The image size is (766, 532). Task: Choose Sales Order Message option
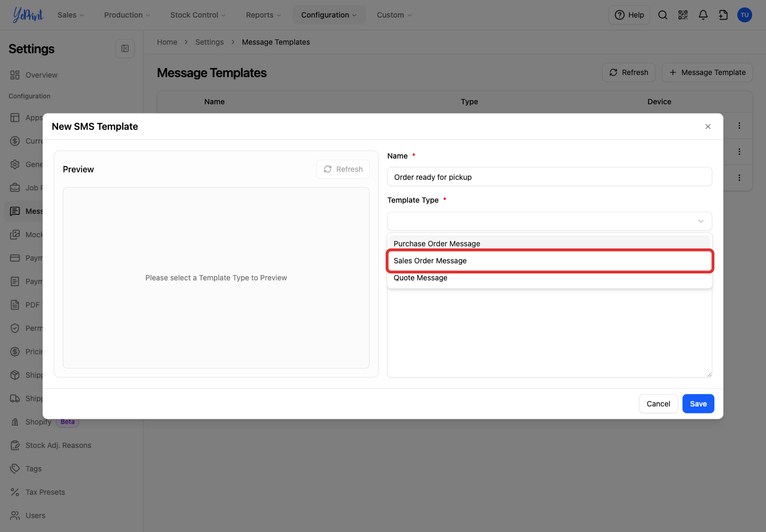549,261
